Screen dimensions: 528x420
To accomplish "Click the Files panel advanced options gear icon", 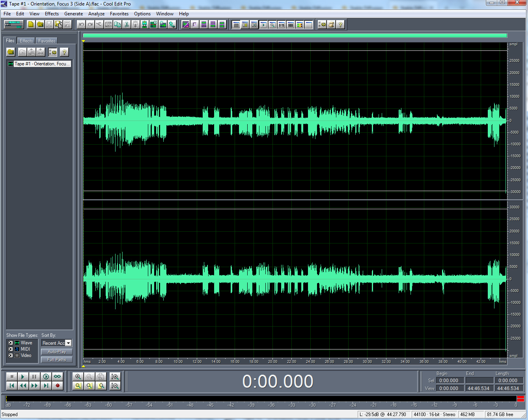I will [x=52, y=52].
